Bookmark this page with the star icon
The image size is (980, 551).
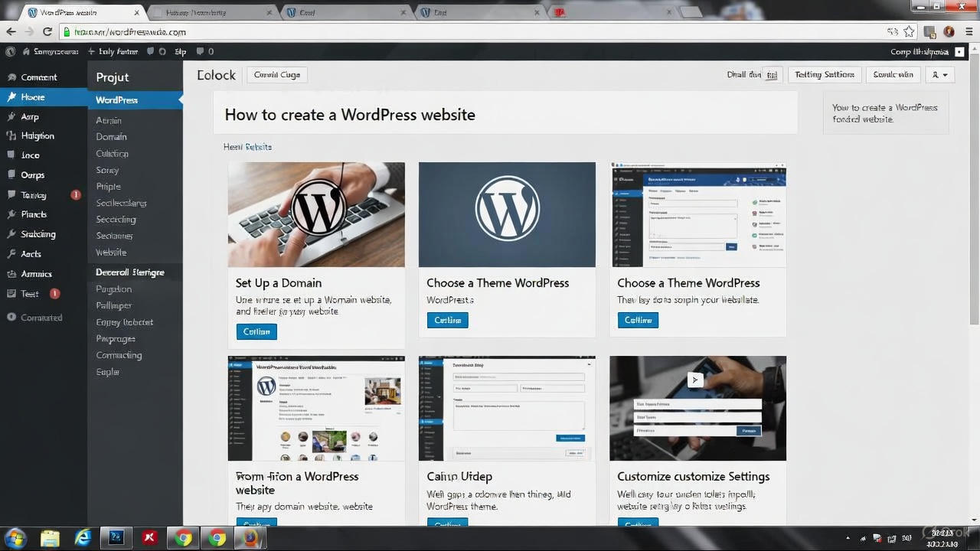909,31
